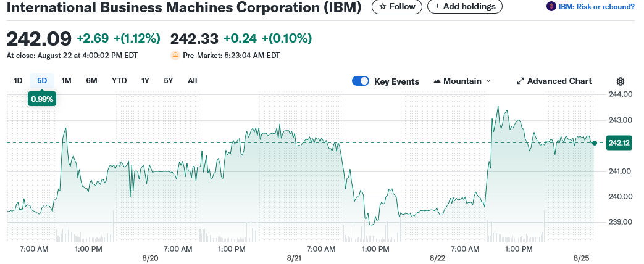This screenshot has height=264, width=644.
Task: Click the plus icon in Add holdings
Action: click(x=437, y=7)
